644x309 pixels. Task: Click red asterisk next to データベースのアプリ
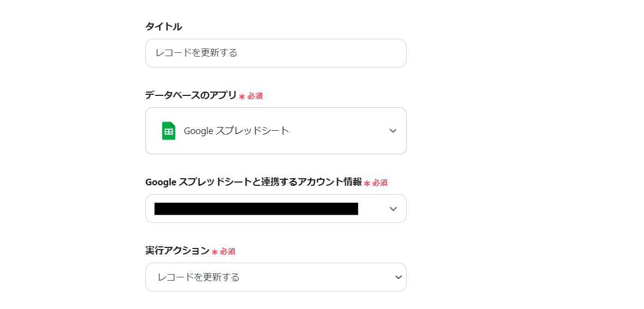(242, 96)
